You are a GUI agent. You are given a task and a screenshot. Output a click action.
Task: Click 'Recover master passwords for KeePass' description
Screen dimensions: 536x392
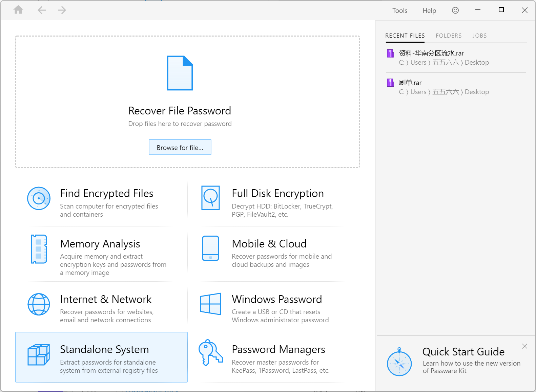click(x=281, y=366)
